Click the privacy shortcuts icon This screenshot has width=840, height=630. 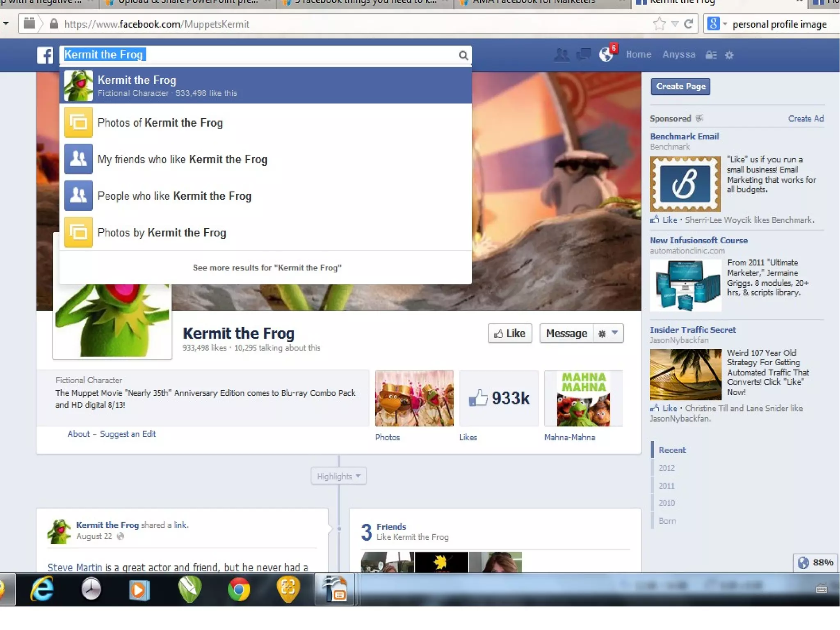pos(711,55)
